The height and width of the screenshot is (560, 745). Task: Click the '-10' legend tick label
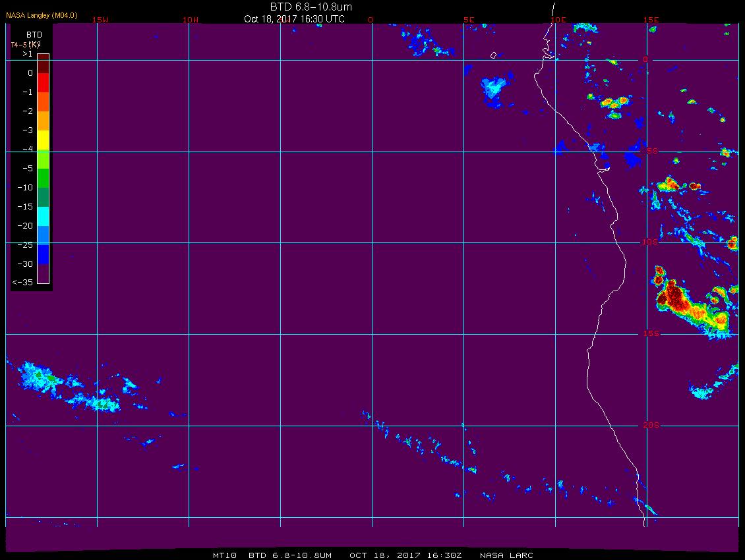pyautogui.click(x=25, y=188)
